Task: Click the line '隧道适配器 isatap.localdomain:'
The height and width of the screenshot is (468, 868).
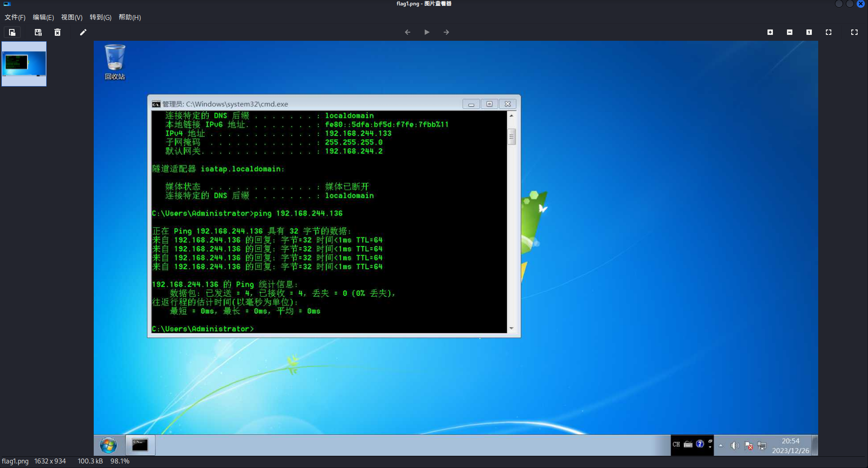Action: click(218, 169)
